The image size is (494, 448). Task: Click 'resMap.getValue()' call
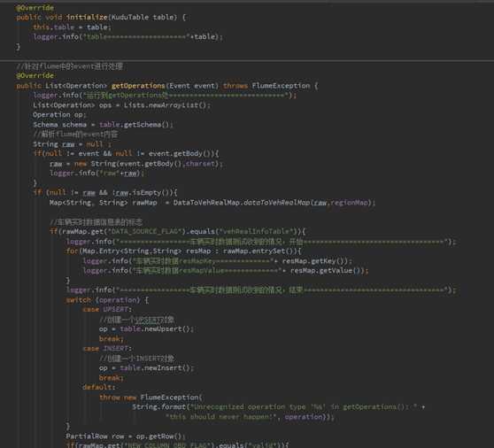(x=325, y=271)
